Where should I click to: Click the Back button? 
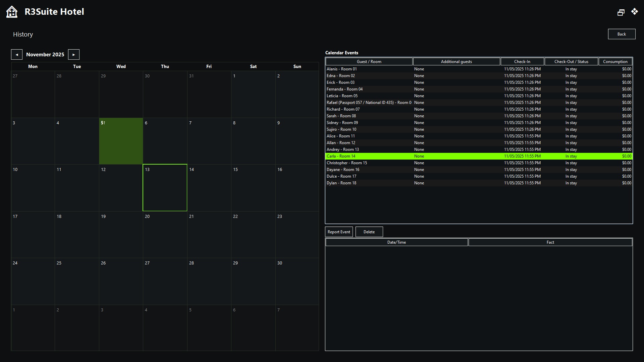tap(622, 34)
